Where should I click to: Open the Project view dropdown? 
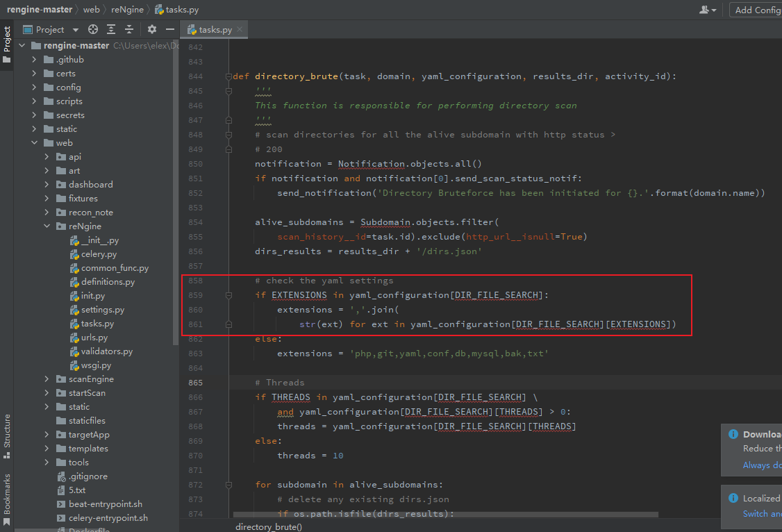pos(75,30)
